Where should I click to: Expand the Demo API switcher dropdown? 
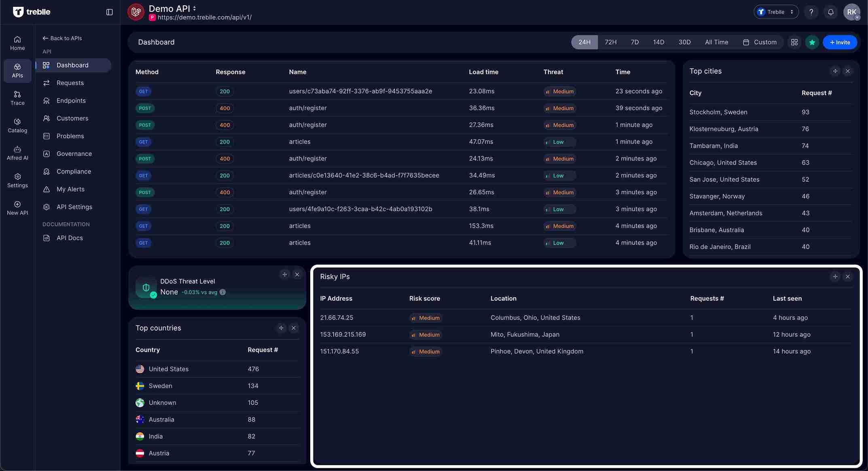195,8
